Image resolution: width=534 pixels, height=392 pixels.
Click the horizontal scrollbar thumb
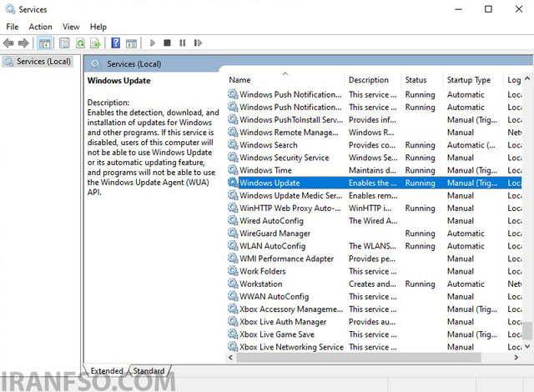click(x=359, y=357)
